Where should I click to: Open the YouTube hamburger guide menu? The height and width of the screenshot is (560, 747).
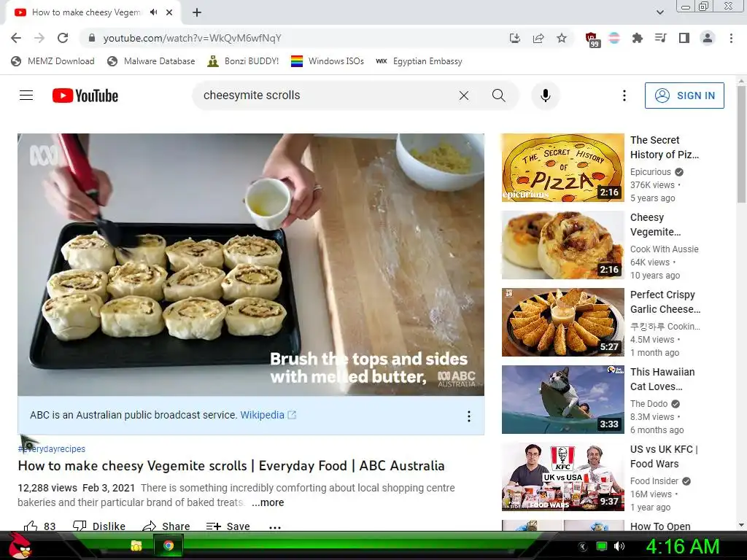pyautogui.click(x=26, y=96)
